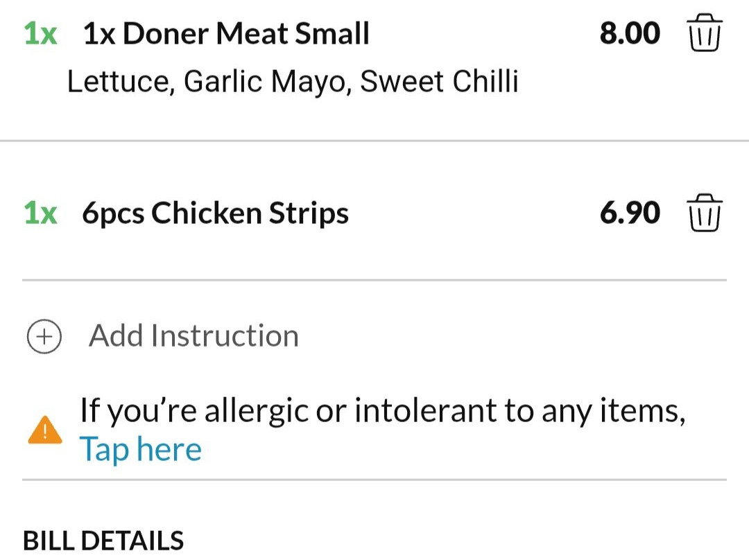Open the 6pcs Chicken Strips item name
749x560 pixels.
tap(216, 213)
